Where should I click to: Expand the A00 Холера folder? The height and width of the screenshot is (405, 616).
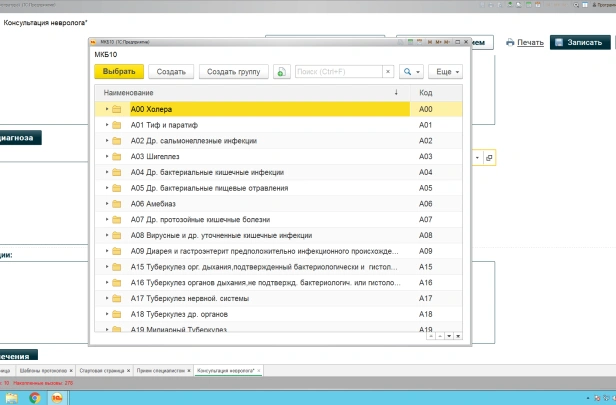(107, 109)
